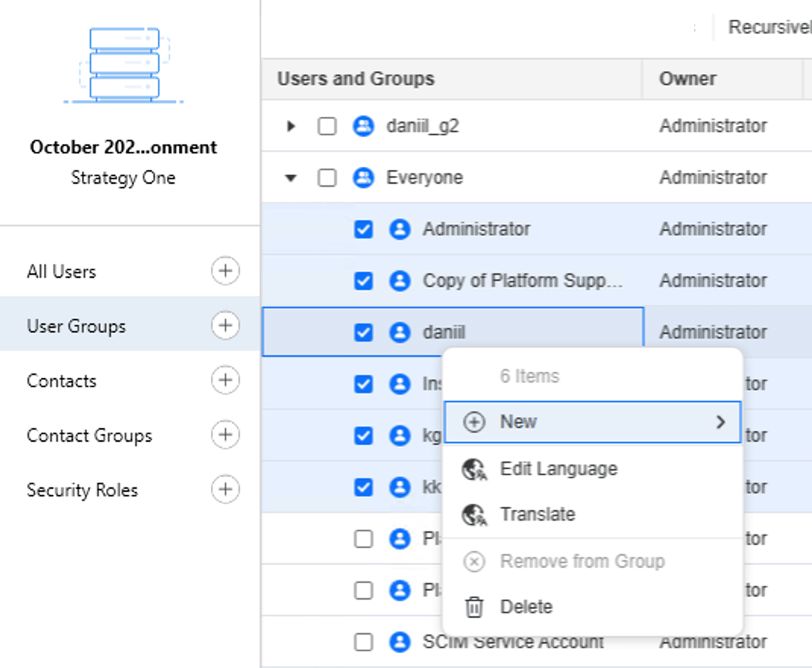Uncheck the Administrator user checkbox
This screenshot has height=668, width=812.
364,228
